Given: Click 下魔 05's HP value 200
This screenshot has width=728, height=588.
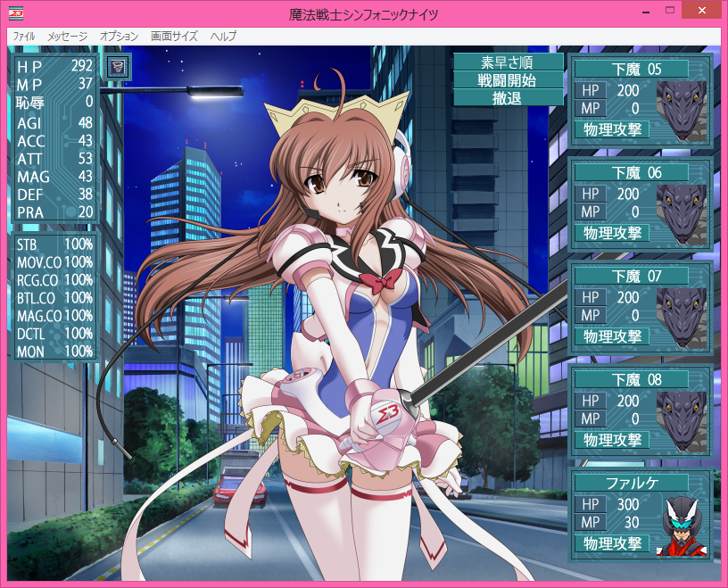Looking at the screenshot, I should [628, 90].
